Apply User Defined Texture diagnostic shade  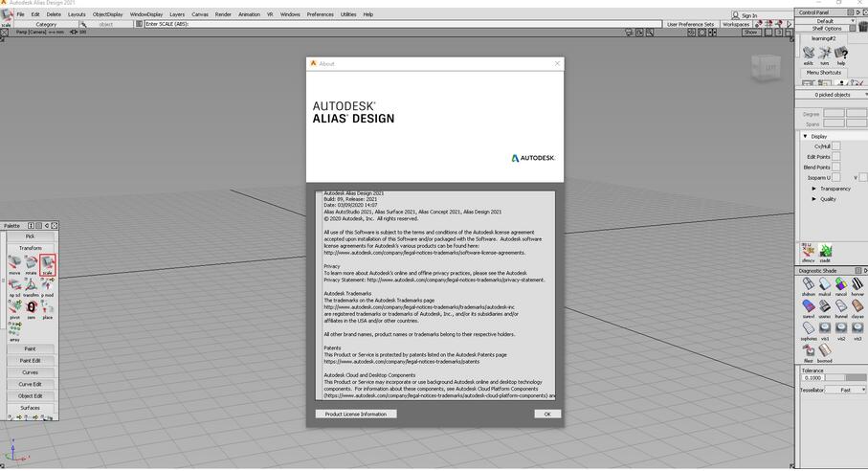pyautogui.click(x=825, y=308)
